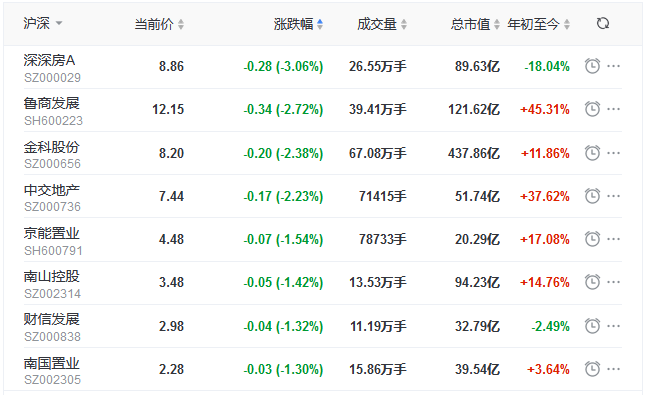This screenshot has height=395, width=647.
Task: Open the 南国置业 stock page
Action: click(x=52, y=363)
